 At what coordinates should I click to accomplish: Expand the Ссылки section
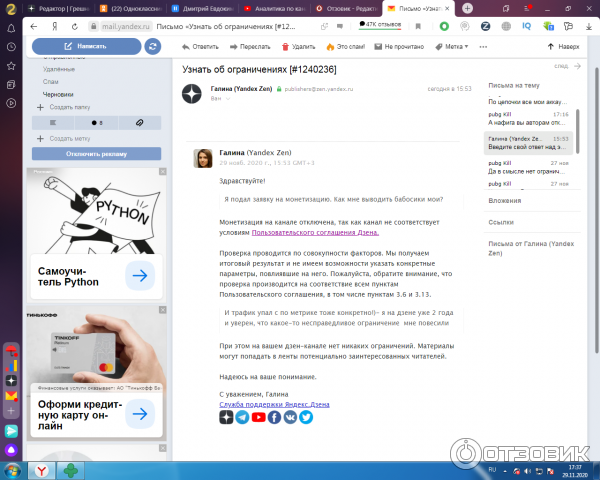(x=501, y=222)
